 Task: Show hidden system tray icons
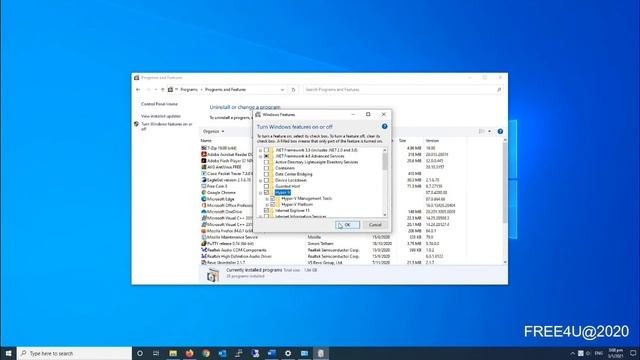[x=572, y=353]
